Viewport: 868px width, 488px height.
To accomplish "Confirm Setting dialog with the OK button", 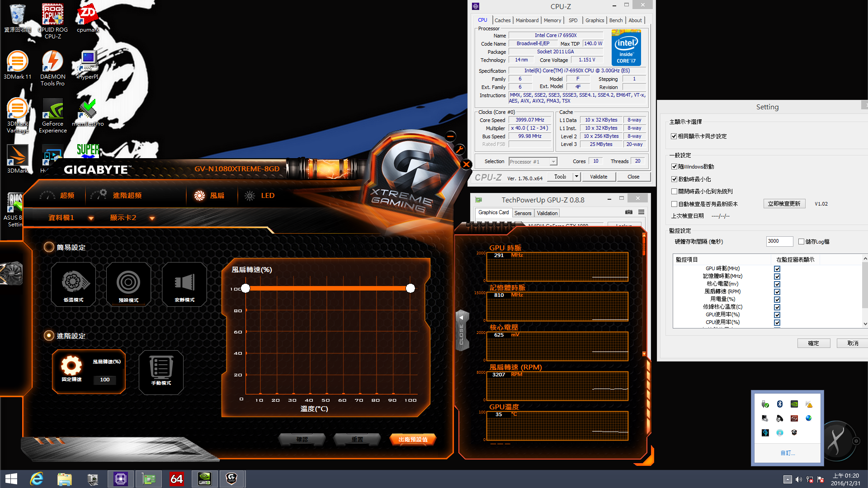I will click(x=814, y=343).
